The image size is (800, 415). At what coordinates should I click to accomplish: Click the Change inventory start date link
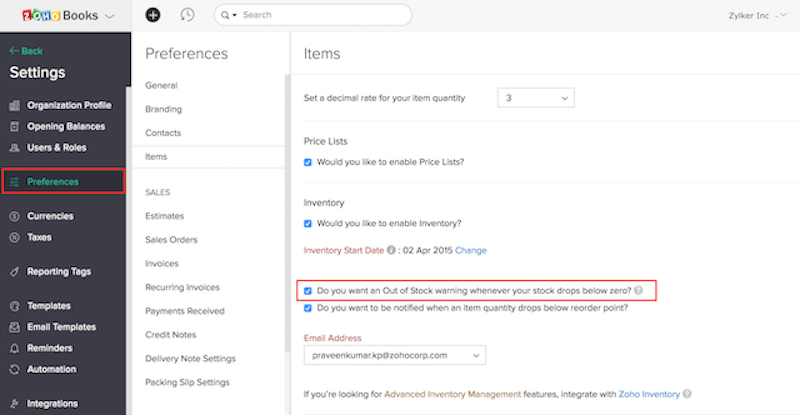point(471,250)
